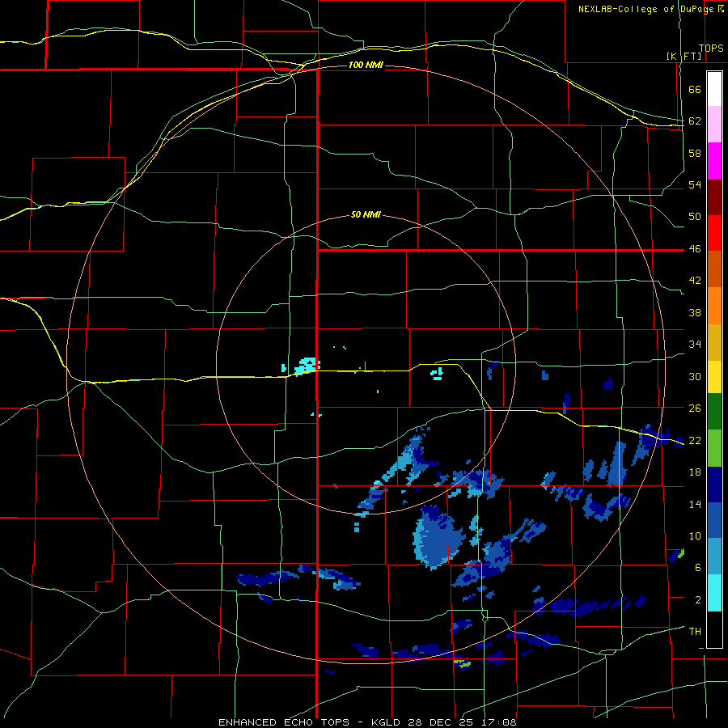728x728 pixels.
Task: Click the "54" legend value
Action: [695, 184]
